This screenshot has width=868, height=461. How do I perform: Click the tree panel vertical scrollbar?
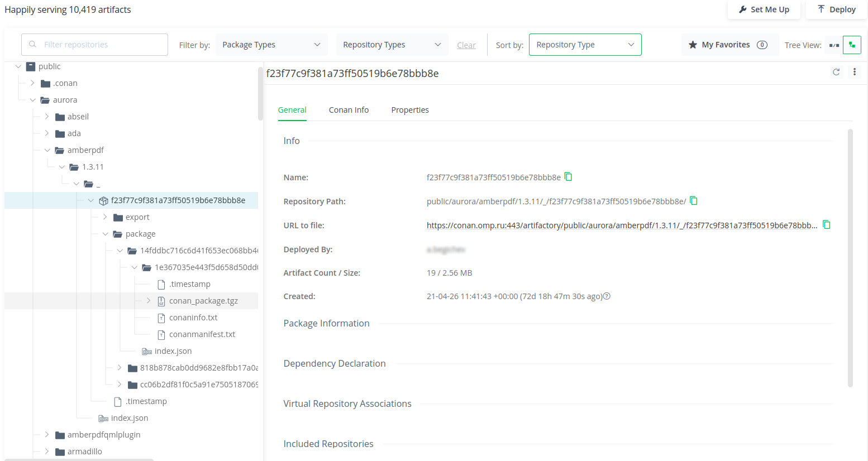[260, 93]
